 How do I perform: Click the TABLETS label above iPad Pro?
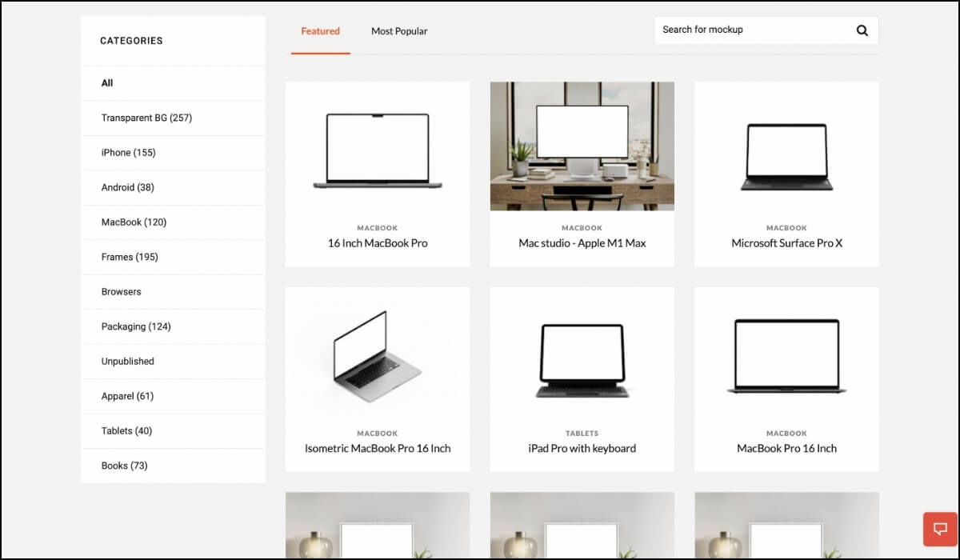[582, 434]
